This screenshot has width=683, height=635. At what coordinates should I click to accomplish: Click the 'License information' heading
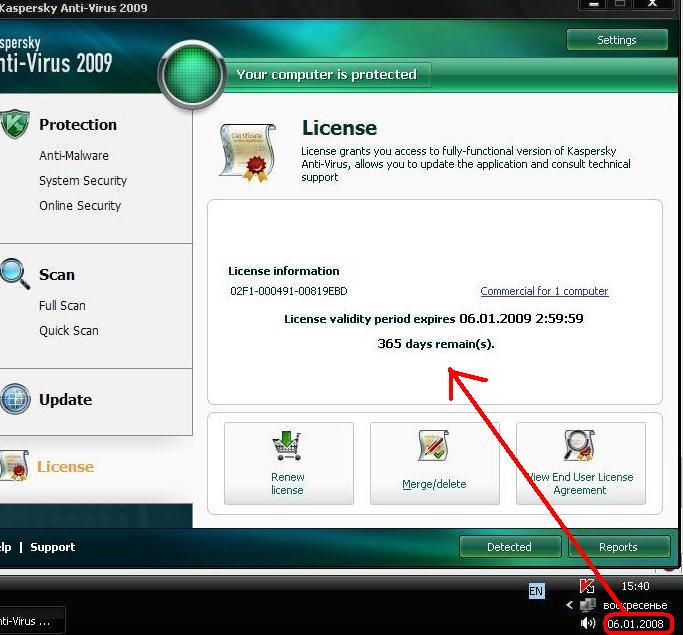284,271
